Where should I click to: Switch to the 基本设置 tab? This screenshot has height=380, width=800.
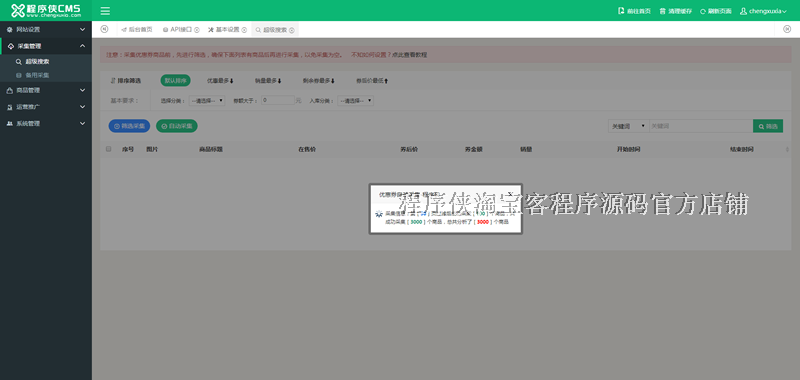[224, 30]
